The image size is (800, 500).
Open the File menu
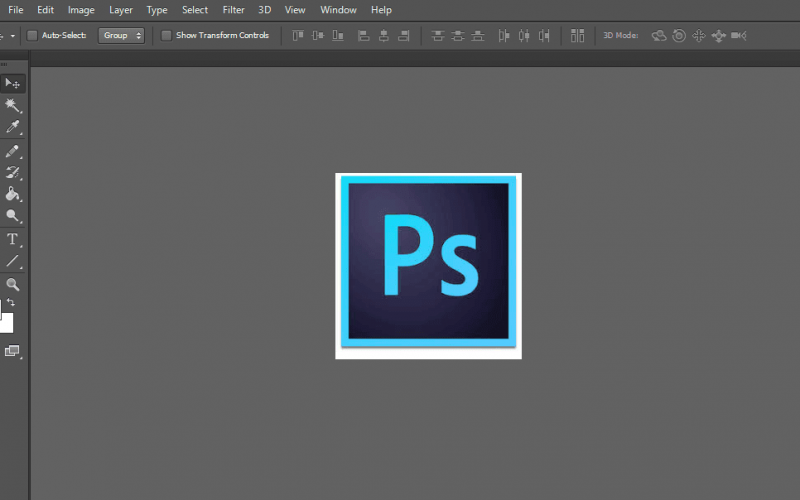pyautogui.click(x=16, y=10)
